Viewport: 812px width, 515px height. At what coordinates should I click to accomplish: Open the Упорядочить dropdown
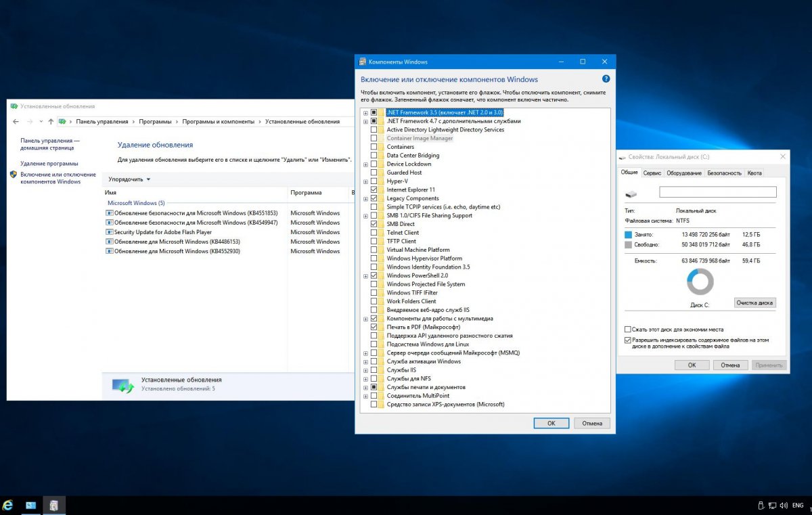click(129, 179)
